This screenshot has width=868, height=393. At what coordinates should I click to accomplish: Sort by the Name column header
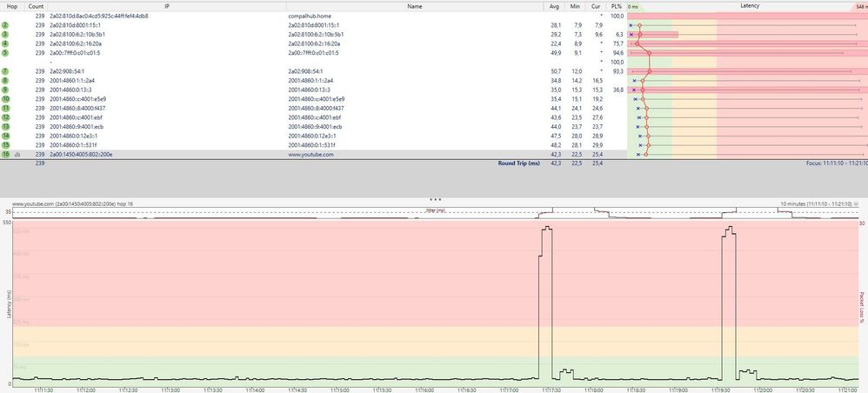click(415, 6)
